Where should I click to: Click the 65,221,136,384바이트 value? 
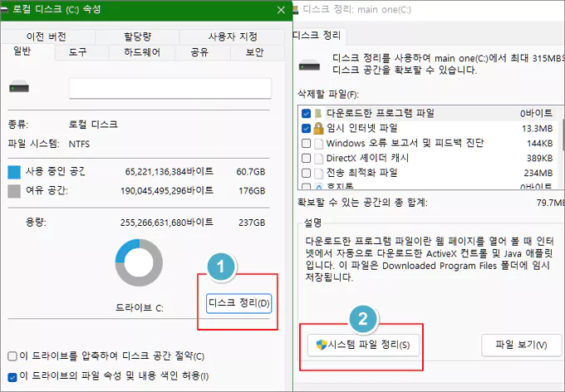click(x=169, y=171)
